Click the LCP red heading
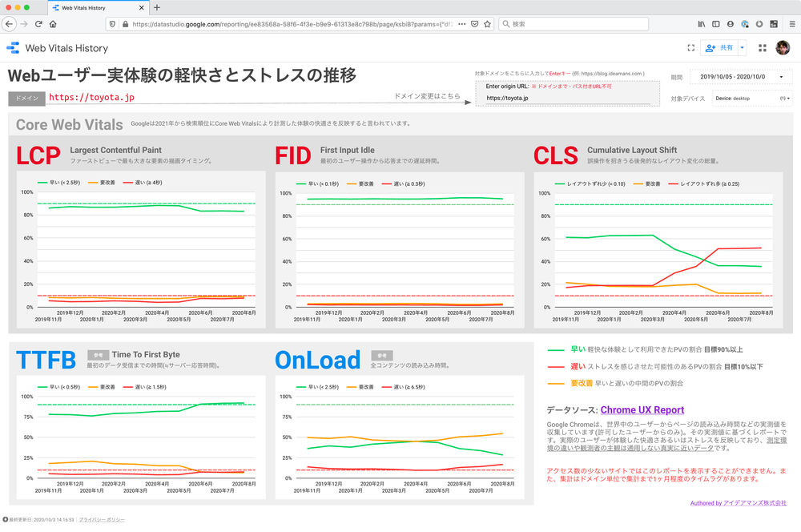Screen dimensions: 801x532 (x=38, y=155)
